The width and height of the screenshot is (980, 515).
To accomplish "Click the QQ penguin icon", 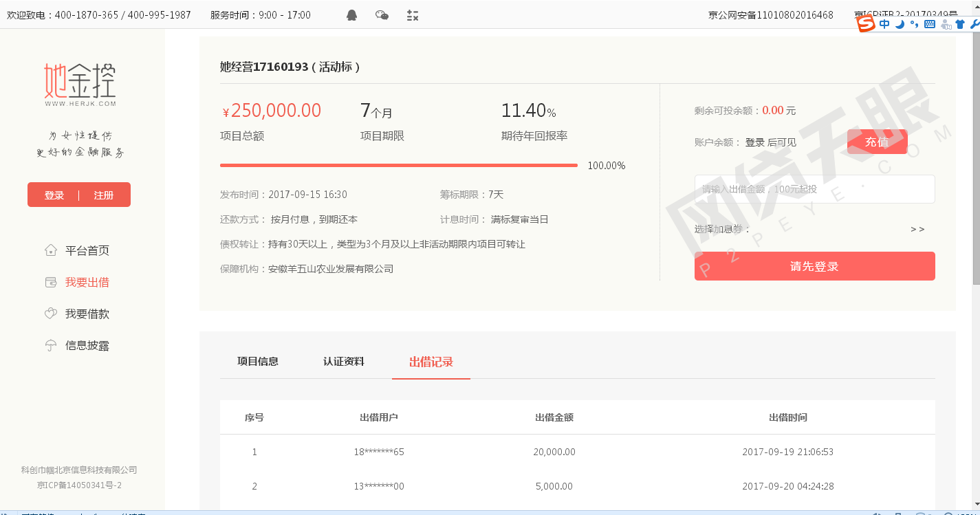I will [351, 15].
